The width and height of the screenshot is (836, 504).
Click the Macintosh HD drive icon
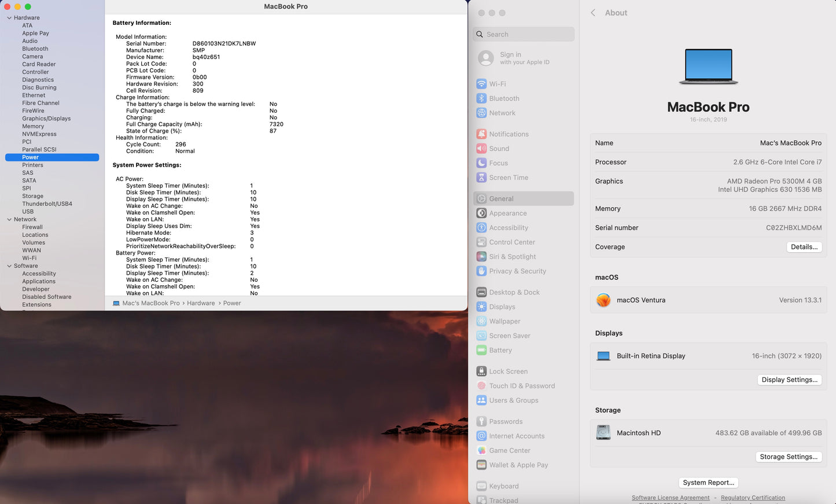click(x=603, y=433)
